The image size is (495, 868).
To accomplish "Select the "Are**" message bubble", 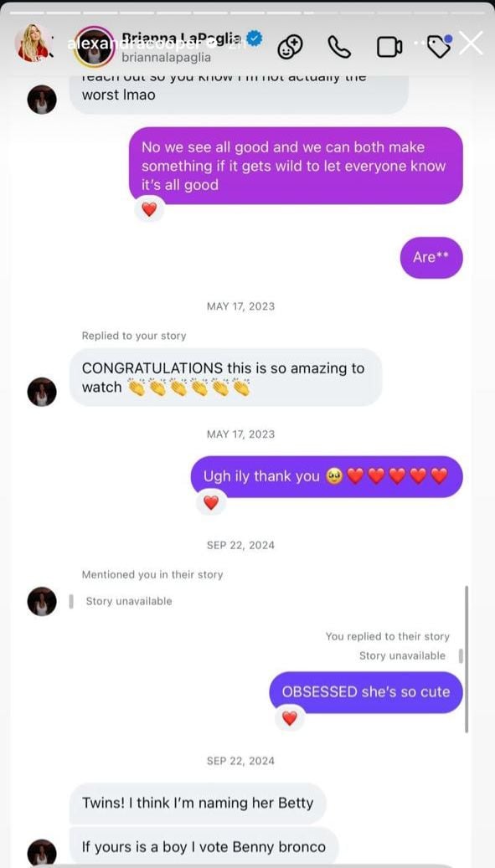I will tap(431, 258).
